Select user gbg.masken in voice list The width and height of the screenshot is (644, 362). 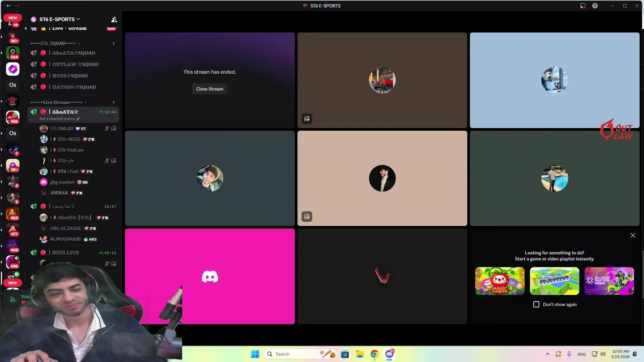point(78,182)
